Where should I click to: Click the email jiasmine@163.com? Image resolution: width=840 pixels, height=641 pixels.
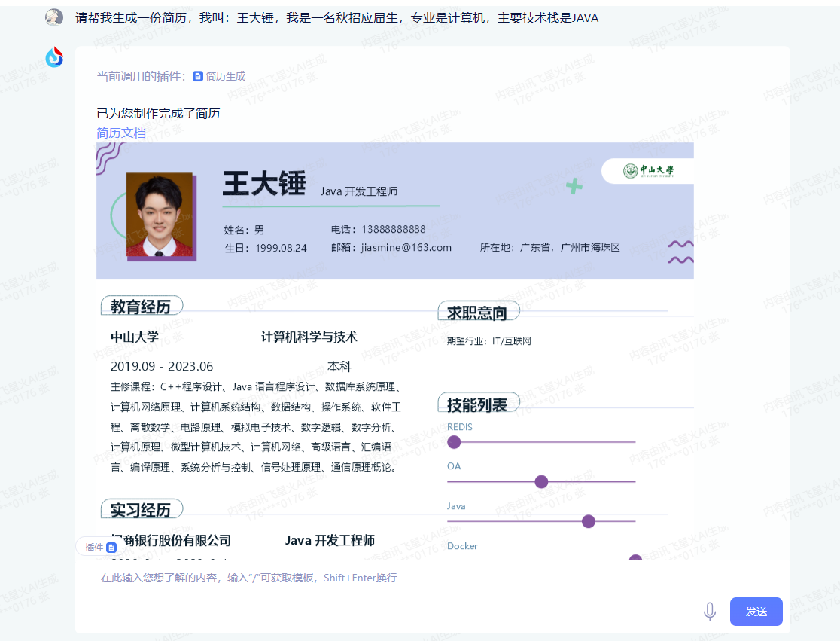tap(406, 248)
